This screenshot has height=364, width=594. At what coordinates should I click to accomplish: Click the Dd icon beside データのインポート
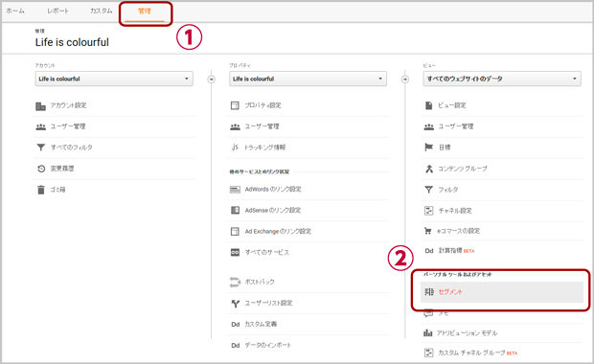point(236,346)
